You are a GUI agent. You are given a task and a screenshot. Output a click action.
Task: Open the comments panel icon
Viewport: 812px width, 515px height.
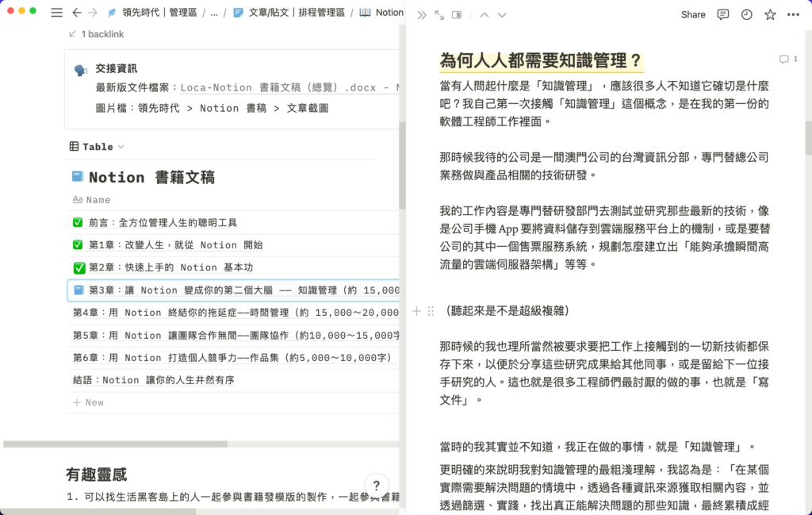click(x=723, y=15)
